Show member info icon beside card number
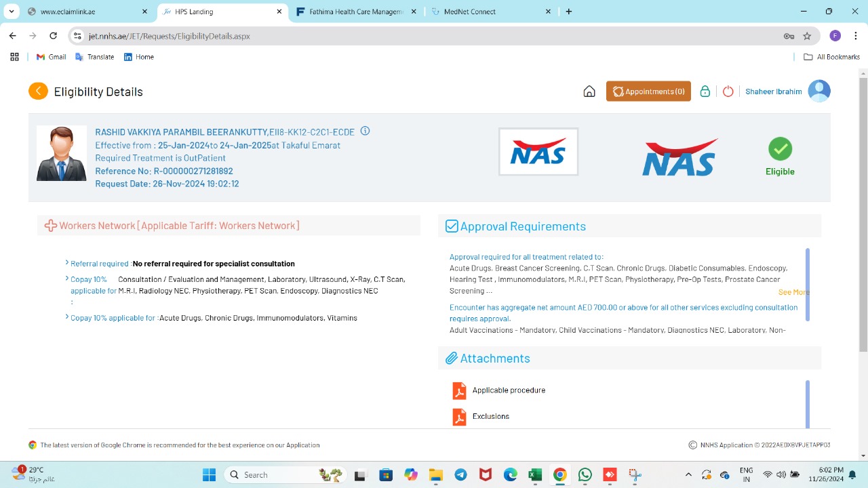Viewport: 868px width, 488px height. click(365, 131)
